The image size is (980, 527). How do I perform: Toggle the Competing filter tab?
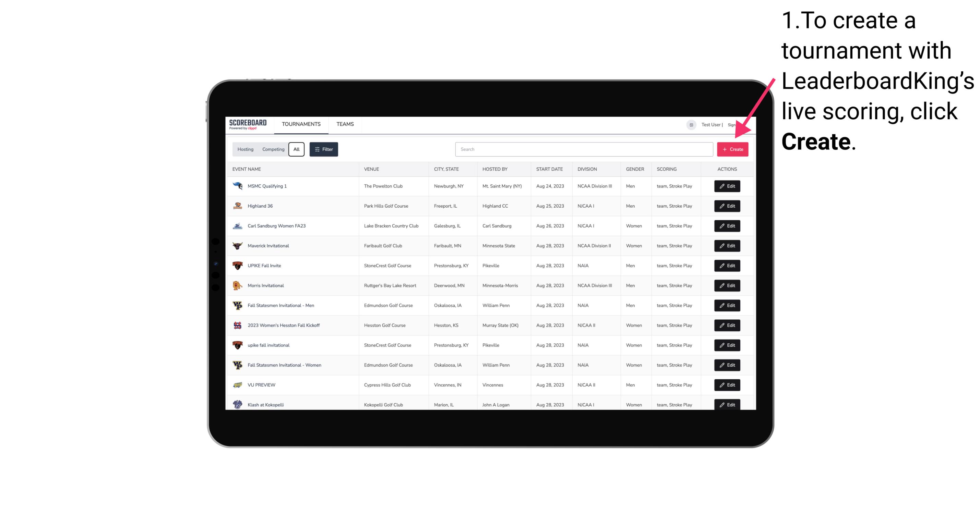point(273,149)
